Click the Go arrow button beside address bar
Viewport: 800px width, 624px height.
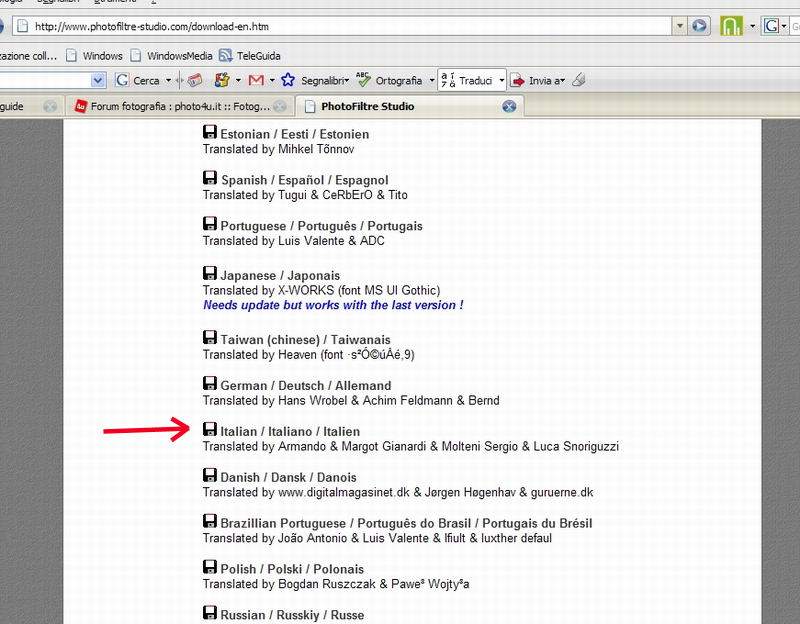point(700,26)
